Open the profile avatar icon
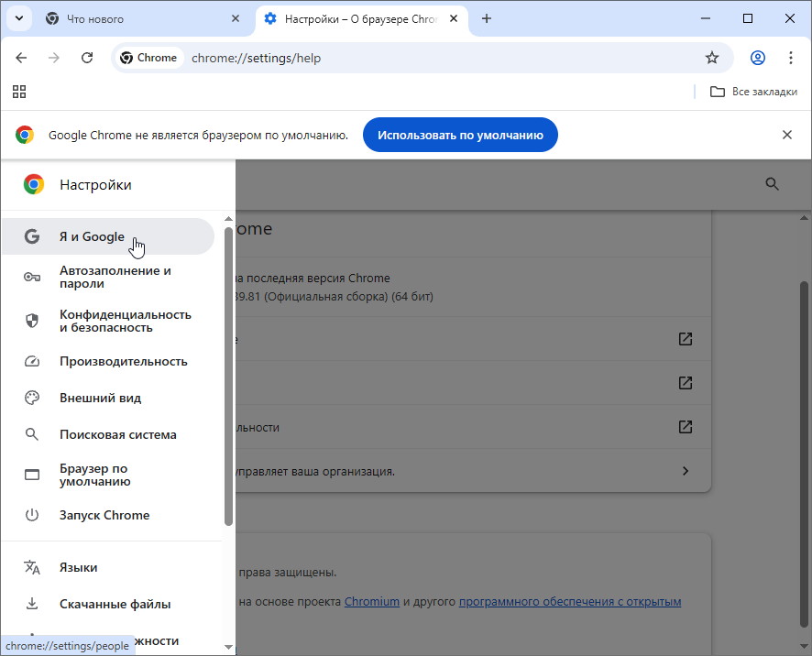812x656 pixels. 758,58
